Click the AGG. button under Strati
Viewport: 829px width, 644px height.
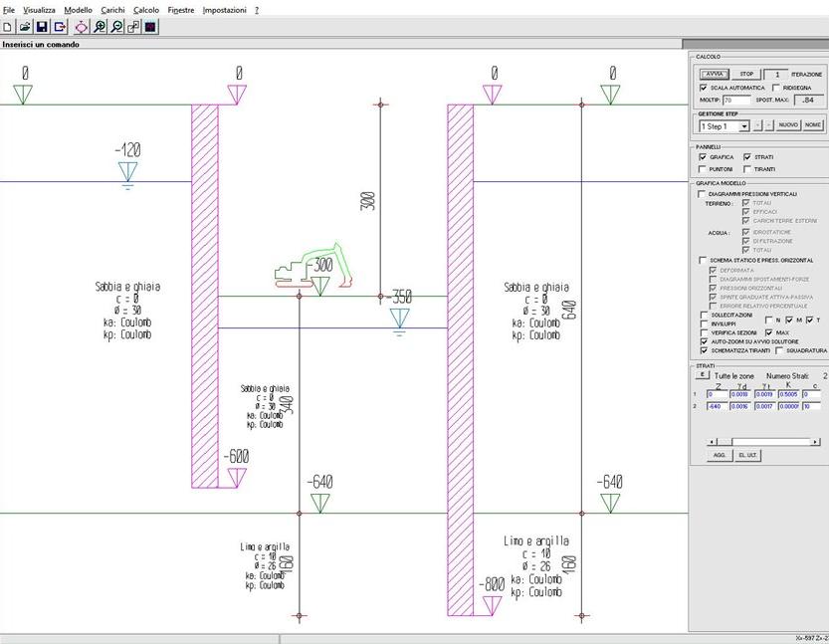pyautogui.click(x=720, y=454)
